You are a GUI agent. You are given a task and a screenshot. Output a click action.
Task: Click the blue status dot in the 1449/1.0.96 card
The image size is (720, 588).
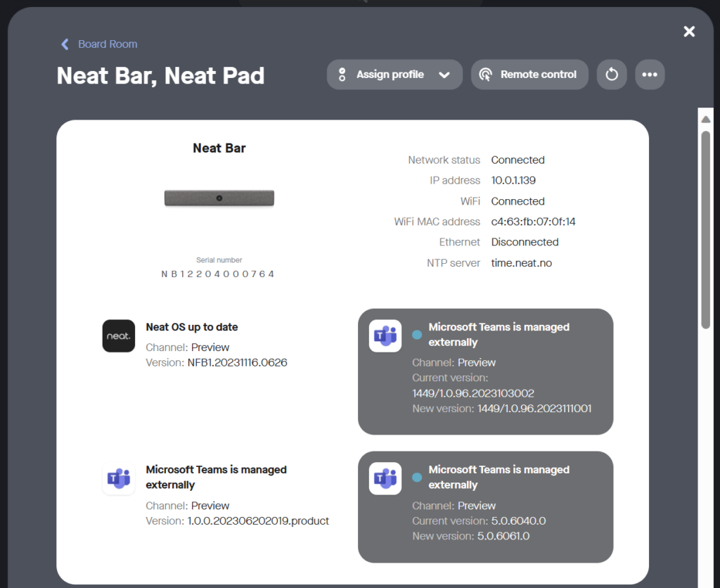tap(417, 334)
